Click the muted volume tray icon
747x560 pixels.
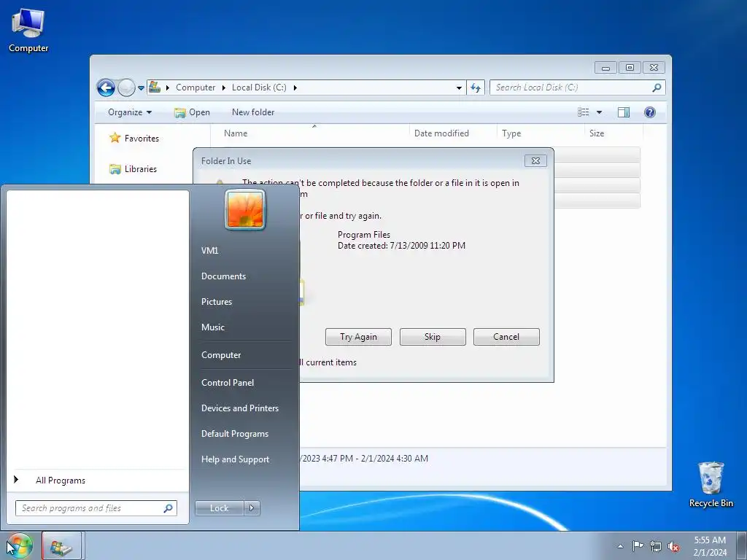tap(673, 546)
